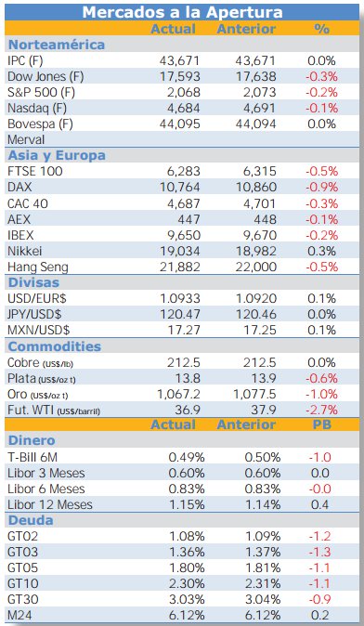This screenshot has height=626, width=364.
Task: Click the DAX row label
Action: pos(19,188)
